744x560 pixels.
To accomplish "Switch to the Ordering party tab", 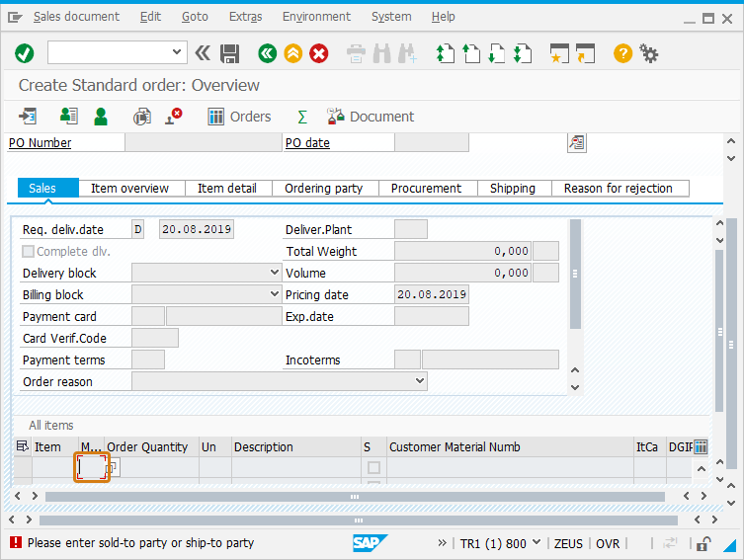I will [324, 189].
